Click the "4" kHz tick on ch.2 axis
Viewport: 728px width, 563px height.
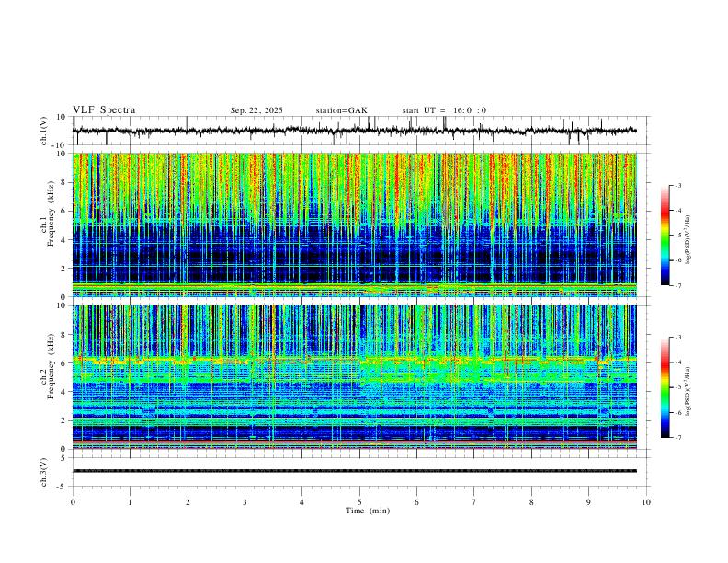[64, 392]
